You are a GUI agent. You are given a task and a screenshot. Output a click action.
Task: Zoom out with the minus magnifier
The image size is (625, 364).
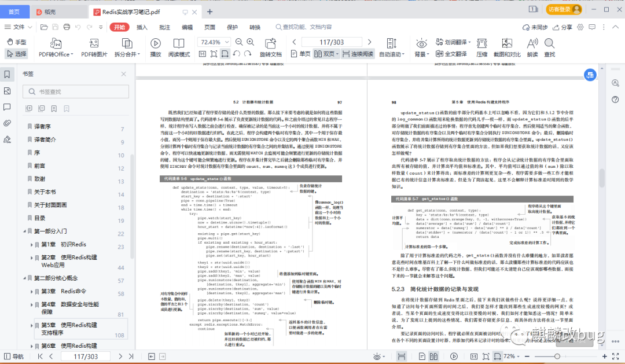point(239,42)
